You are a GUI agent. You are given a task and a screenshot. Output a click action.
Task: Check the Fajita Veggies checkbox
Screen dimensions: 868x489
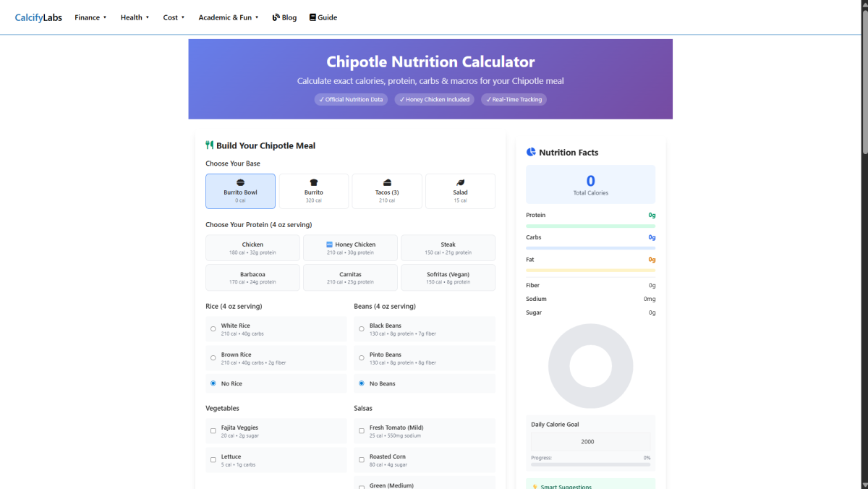pos(213,431)
